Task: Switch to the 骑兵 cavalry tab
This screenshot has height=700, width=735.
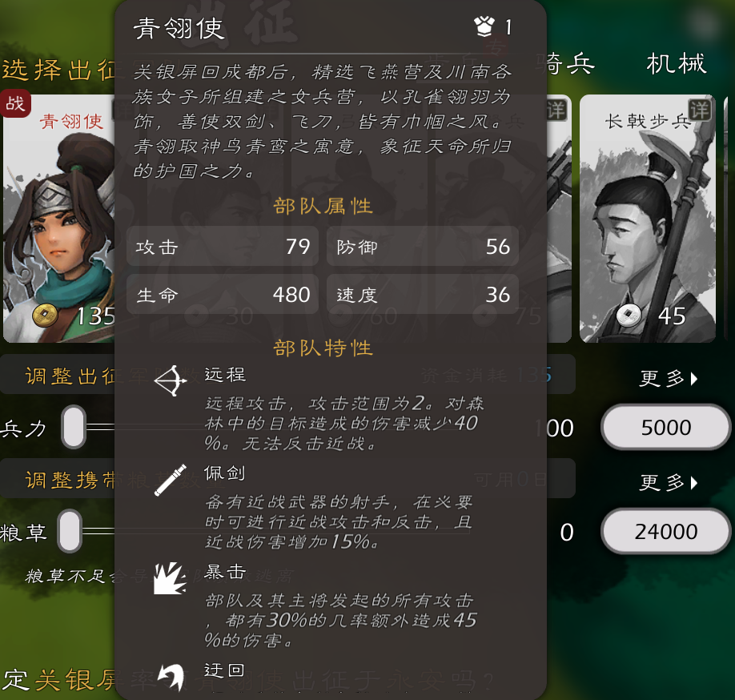Action: [566, 64]
